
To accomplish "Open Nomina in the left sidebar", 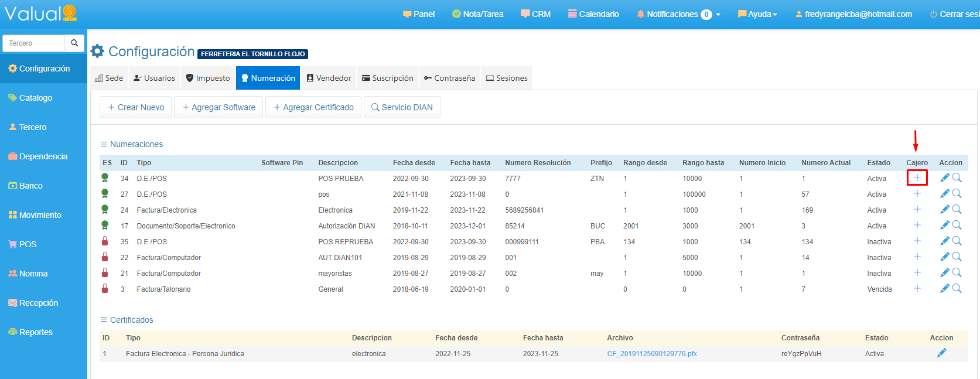I will 33,274.
